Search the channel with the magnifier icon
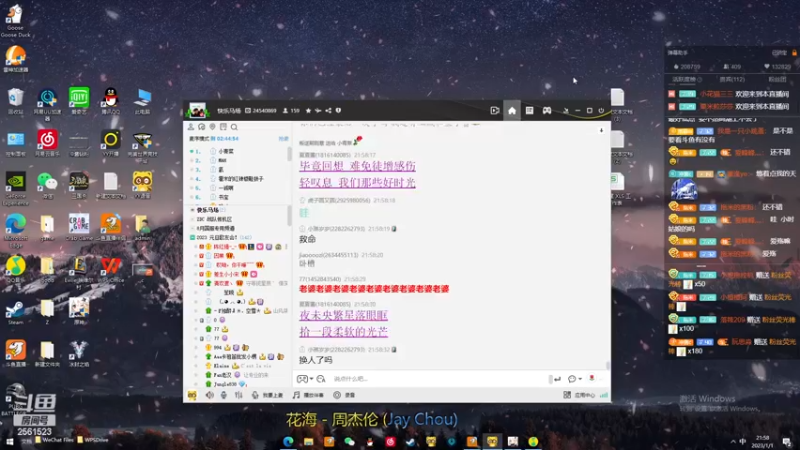The height and width of the screenshot is (450, 800). [234, 127]
